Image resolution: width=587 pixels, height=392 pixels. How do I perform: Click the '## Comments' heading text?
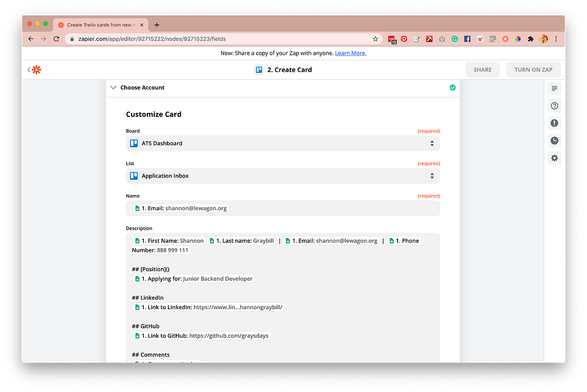point(151,355)
